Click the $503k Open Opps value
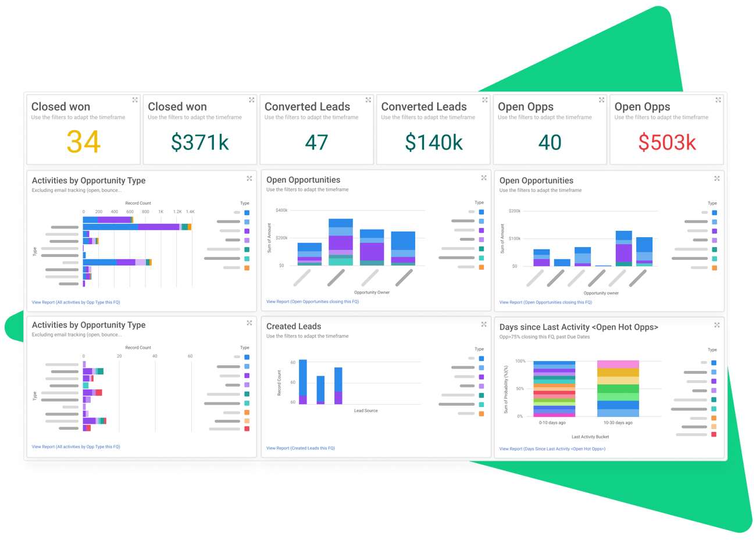The image size is (756, 543). pyautogui.click(x=667, y=142)
